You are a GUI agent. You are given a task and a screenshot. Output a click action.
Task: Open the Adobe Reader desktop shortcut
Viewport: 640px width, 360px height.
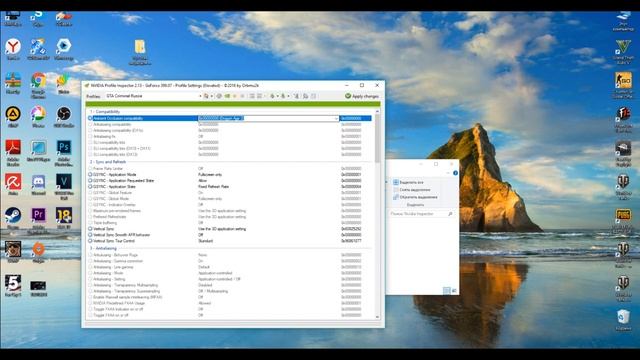[x=13, y=153]
